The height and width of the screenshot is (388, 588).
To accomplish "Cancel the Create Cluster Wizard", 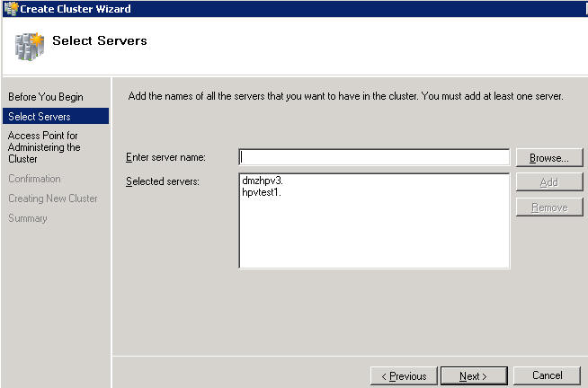I will click(x=547, y=375).
